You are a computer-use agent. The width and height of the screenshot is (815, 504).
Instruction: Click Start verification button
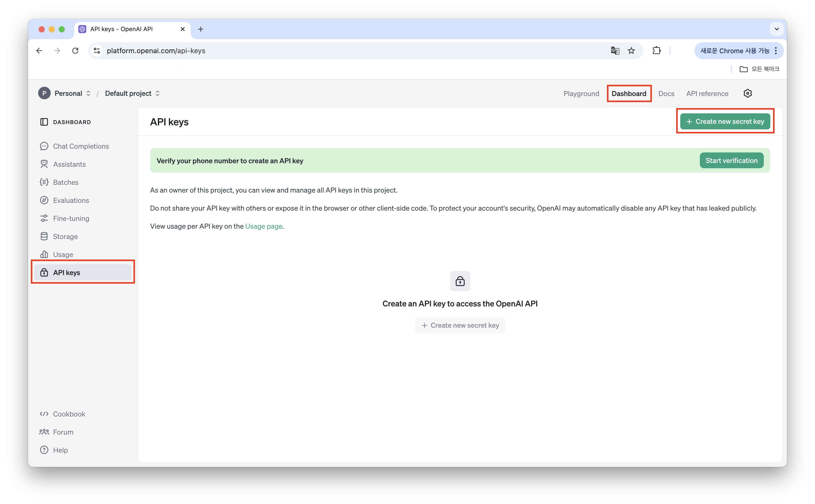731,161
